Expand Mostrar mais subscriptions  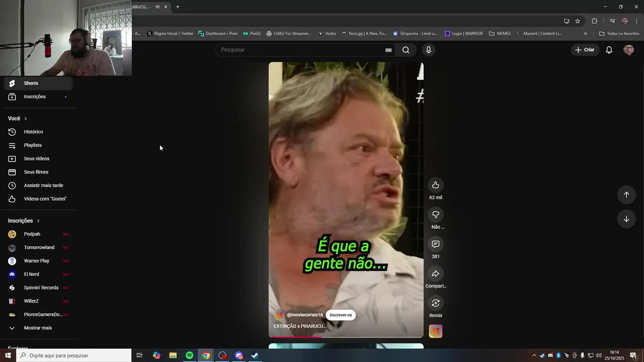point(38,328)
